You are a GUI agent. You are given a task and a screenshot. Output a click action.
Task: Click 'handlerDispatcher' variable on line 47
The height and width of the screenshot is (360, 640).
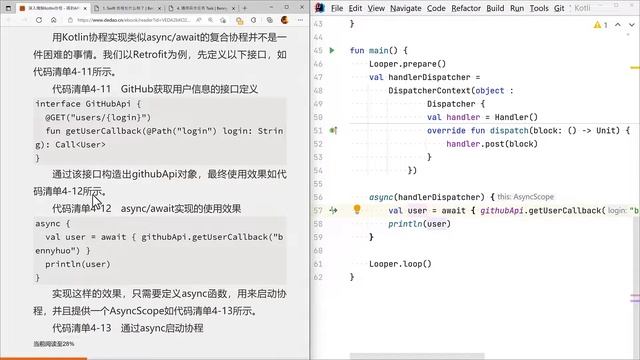(429, 77)
